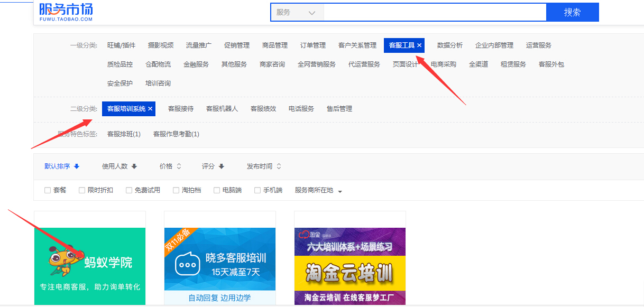Tick the 免费试用 checkbox
The height and width of the screenshot is (307, 644).
[x=129, y=190]
